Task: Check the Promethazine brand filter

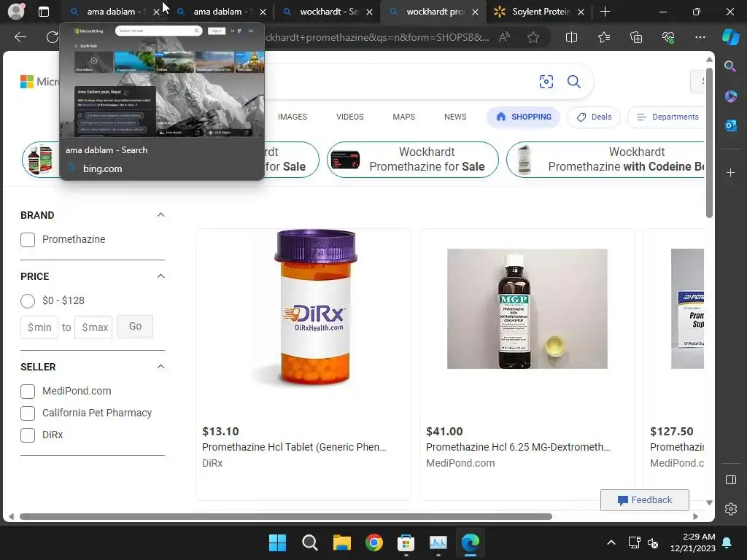Action: pos(28,239)
